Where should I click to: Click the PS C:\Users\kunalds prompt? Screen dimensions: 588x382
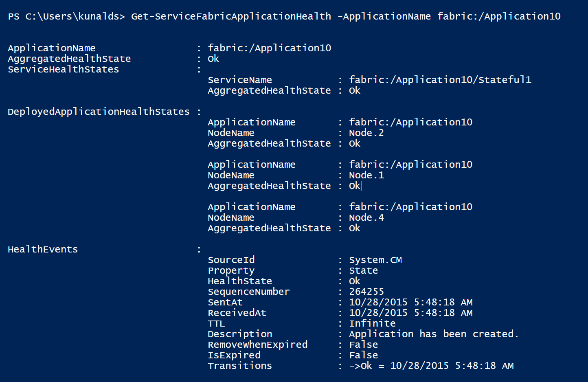click(66, 16)
